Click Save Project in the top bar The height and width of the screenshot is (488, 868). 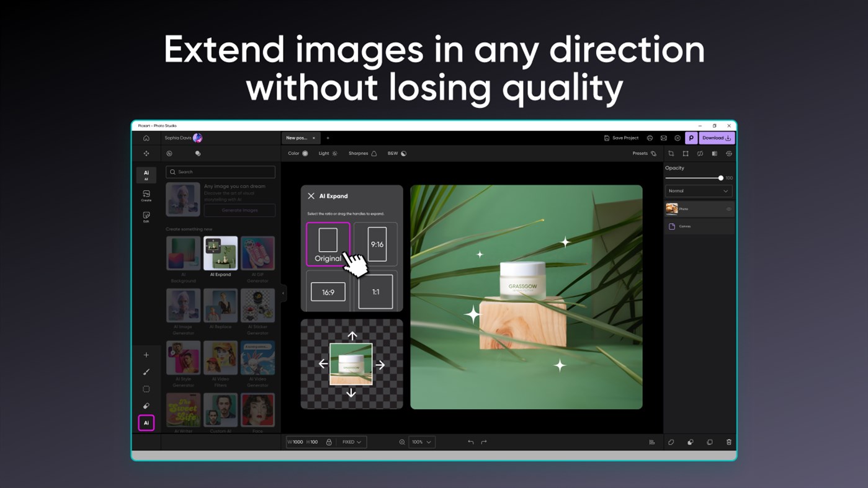621,138
